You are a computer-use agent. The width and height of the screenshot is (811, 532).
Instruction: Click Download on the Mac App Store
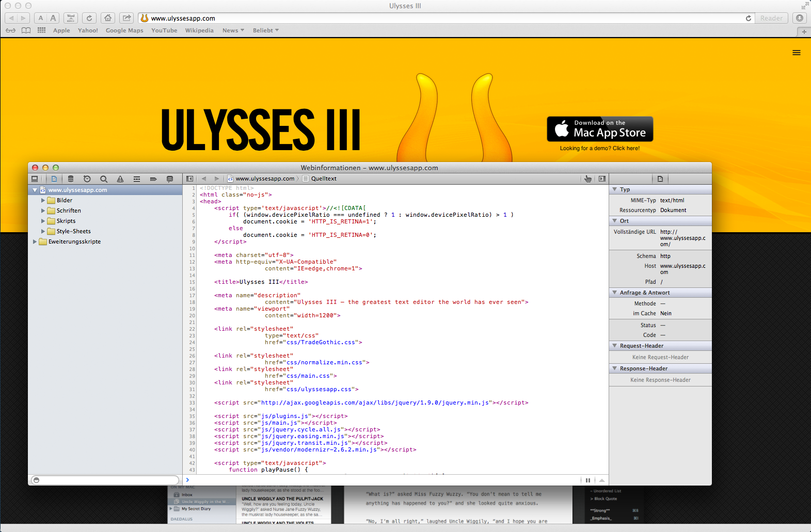(x=600, y=129)
